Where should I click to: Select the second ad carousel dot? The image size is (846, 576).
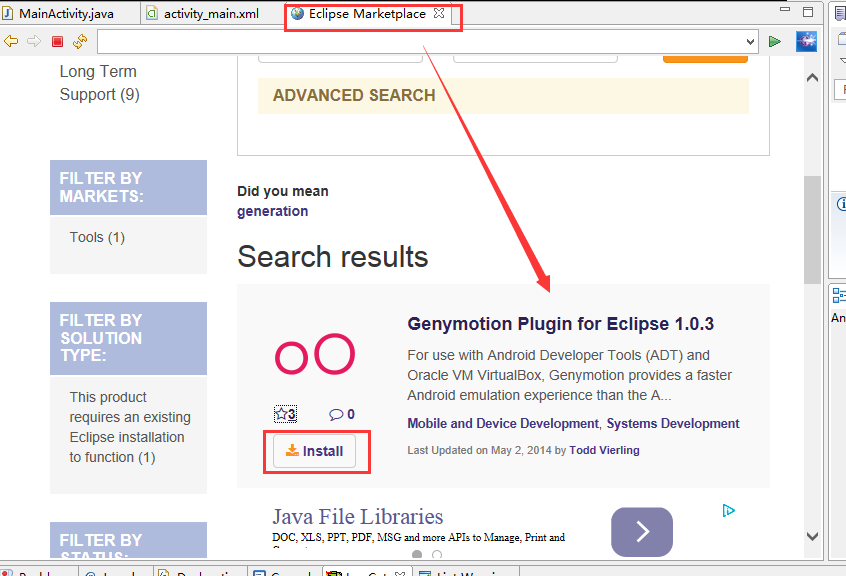(437, 554)
